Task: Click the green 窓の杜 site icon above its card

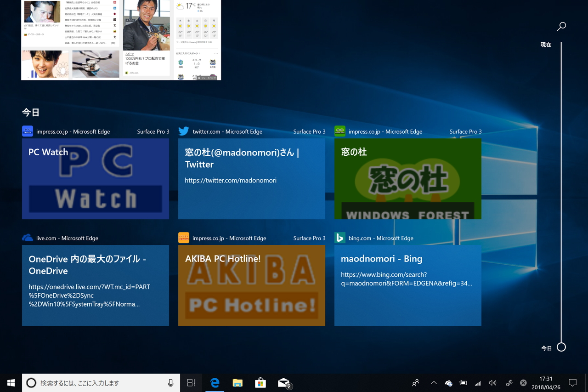Action: pyautogui.click(x=340, y=131)
